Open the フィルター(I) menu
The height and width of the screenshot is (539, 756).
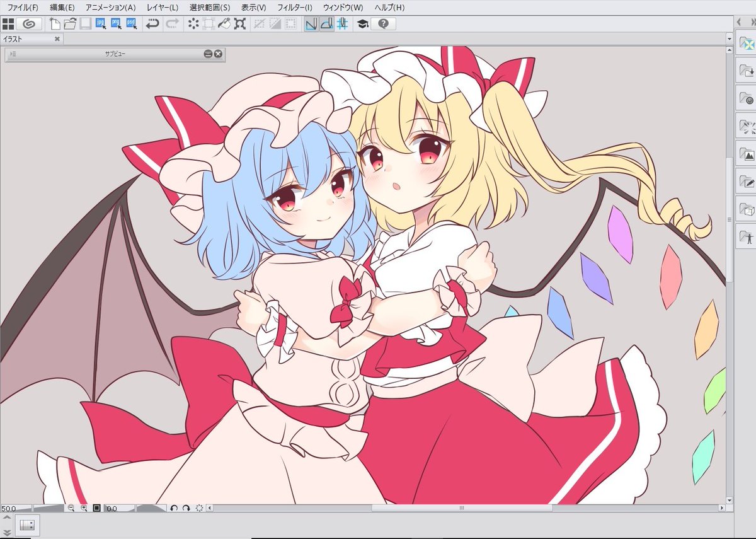point(295,8)
